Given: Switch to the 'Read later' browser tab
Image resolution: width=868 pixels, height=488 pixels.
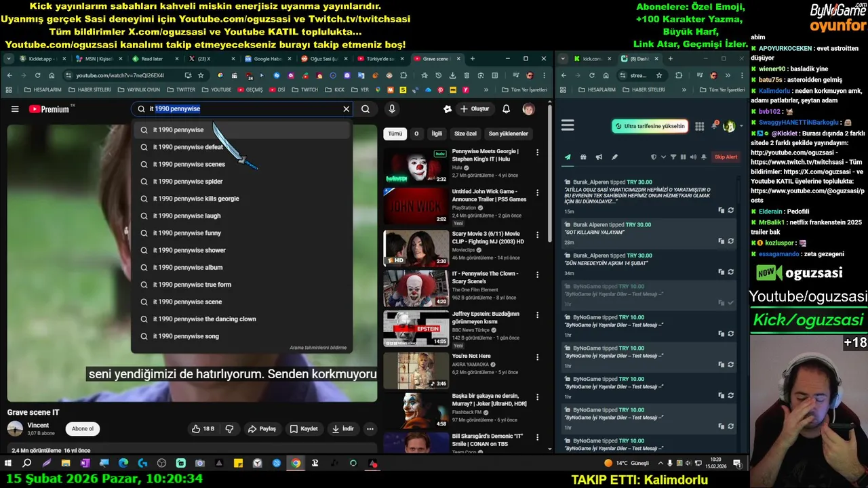Looking at the screenshot, I should pyautogui.click(x=154, y=59).
